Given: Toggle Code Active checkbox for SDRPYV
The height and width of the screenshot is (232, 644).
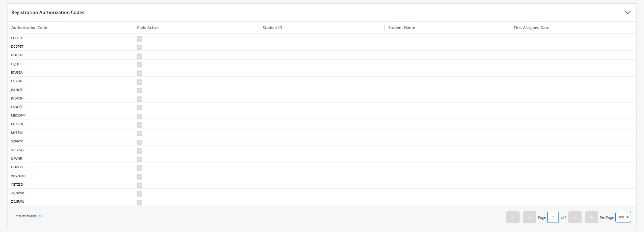Looking at the screenshot, I should point(139,142).
